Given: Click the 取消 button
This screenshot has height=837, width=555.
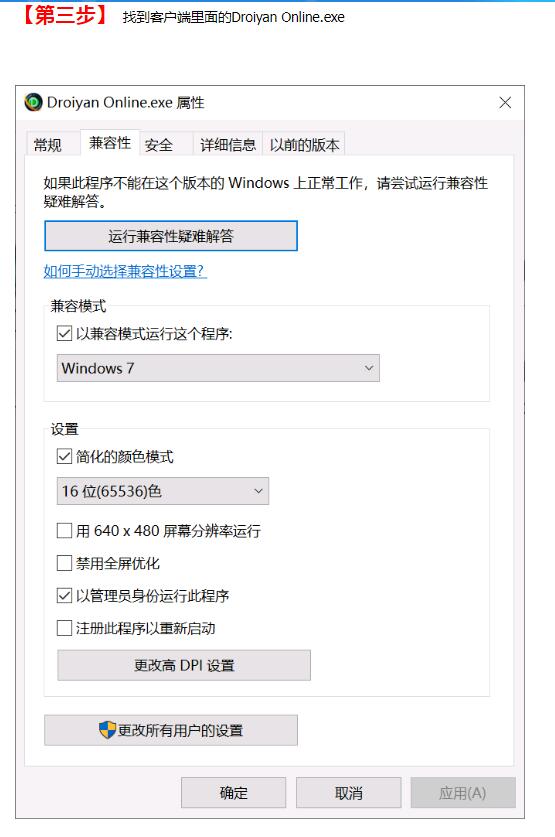Looking at the screenshot, I should tap(348, 793).
